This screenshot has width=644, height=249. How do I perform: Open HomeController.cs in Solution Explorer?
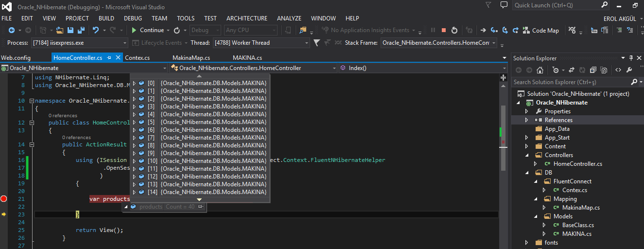point(577,164)
